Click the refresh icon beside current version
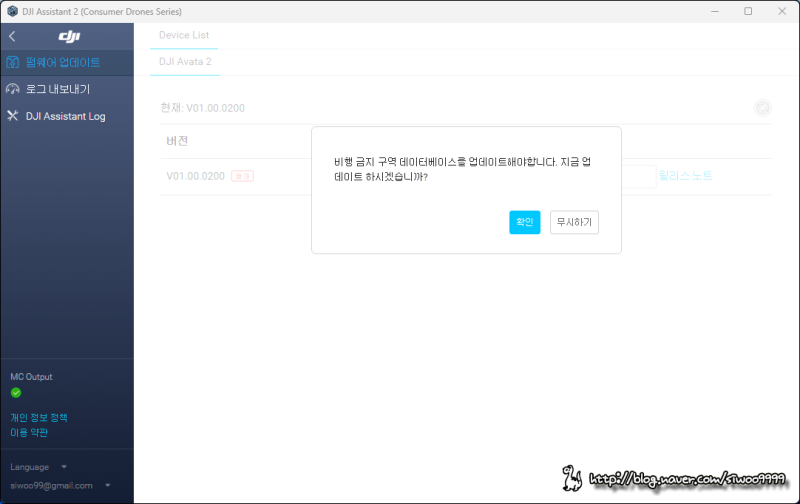This screenshot has height=504, width=800. point(763,108)
